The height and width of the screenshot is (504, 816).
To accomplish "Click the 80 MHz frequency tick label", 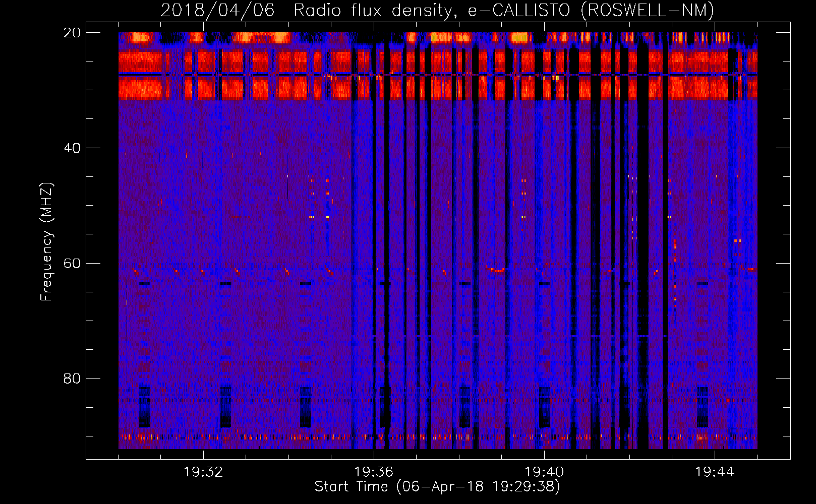I will (72, 379).
